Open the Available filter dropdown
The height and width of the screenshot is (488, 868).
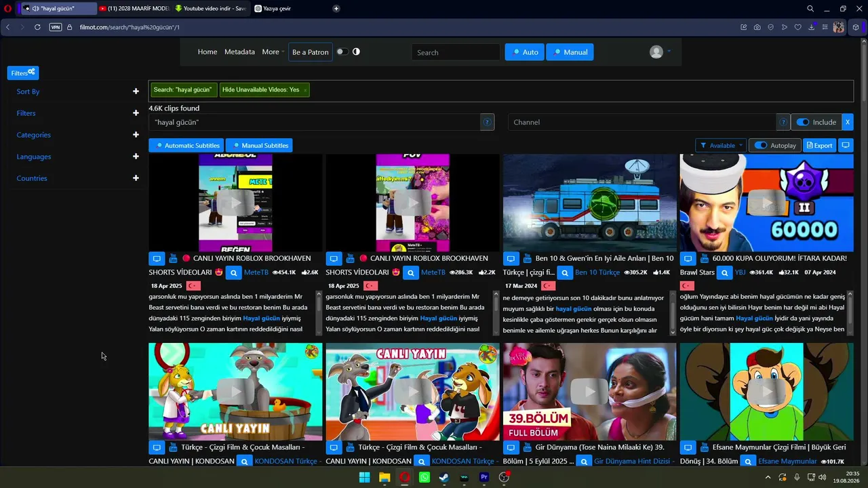721,145
